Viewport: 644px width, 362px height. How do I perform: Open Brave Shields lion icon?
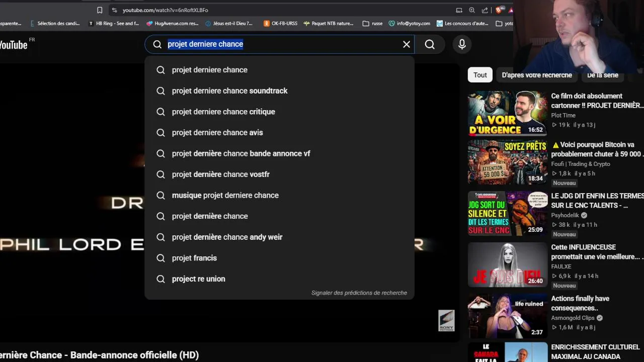point(499,10)
